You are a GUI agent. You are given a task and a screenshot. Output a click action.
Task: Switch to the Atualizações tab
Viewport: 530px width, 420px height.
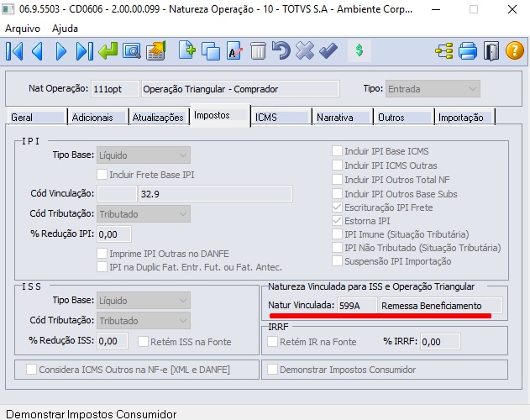point(159,118)
